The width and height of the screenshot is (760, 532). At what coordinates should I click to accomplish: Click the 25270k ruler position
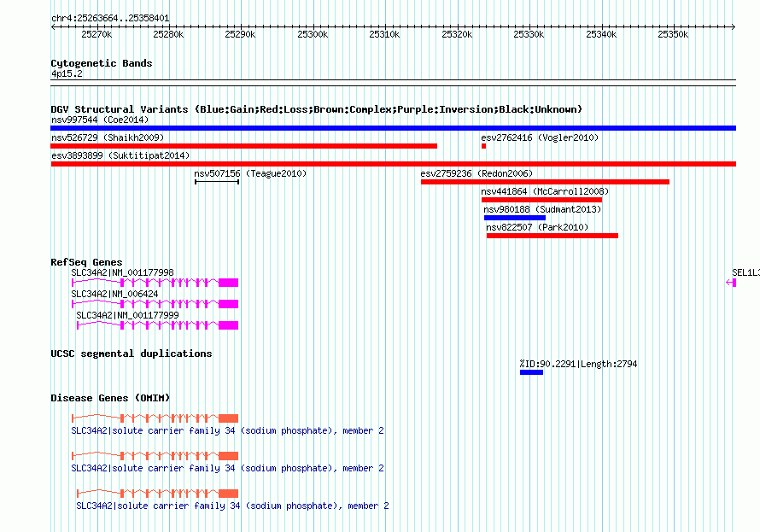pos(97,34)
